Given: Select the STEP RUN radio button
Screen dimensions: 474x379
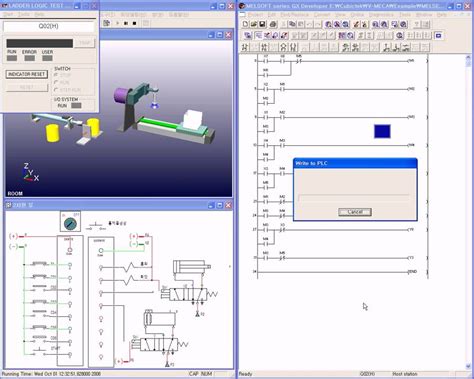Looking at the screenshot, I should [56, 89].
